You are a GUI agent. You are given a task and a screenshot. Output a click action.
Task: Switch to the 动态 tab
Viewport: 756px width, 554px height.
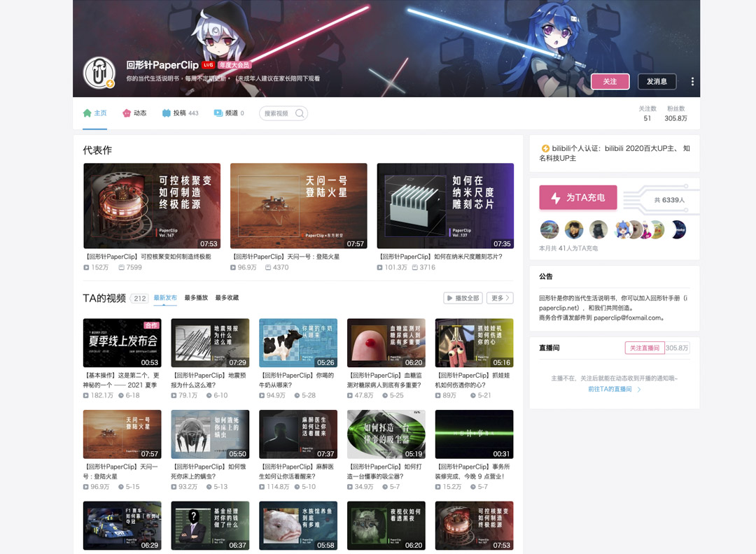134,113
